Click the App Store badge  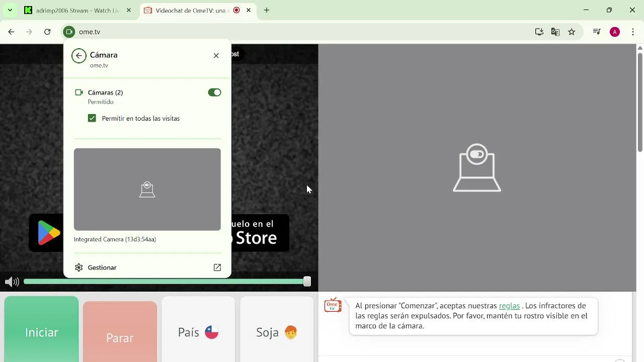click(x=260, y=233)
